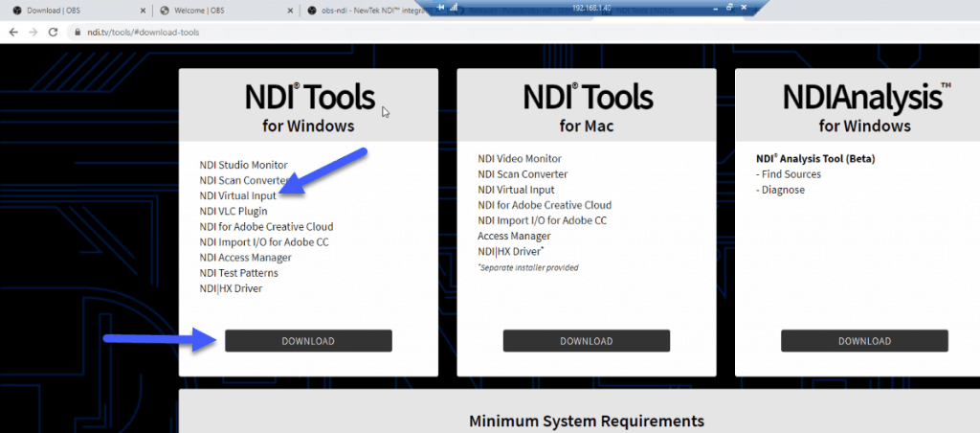Viewport: 980px width, 433px height.
Task: Click NDI|HX Driver in Windows list
Action: (231, 289)
